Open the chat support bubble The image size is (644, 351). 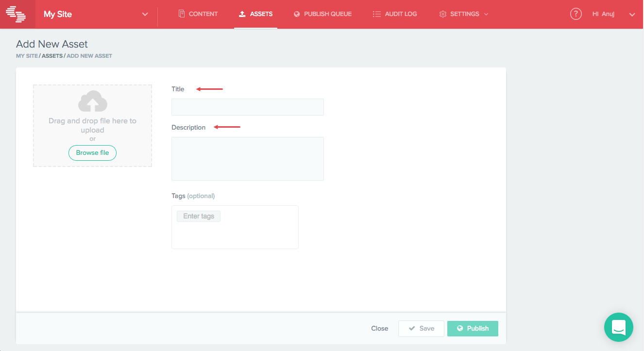pos(618,327)
